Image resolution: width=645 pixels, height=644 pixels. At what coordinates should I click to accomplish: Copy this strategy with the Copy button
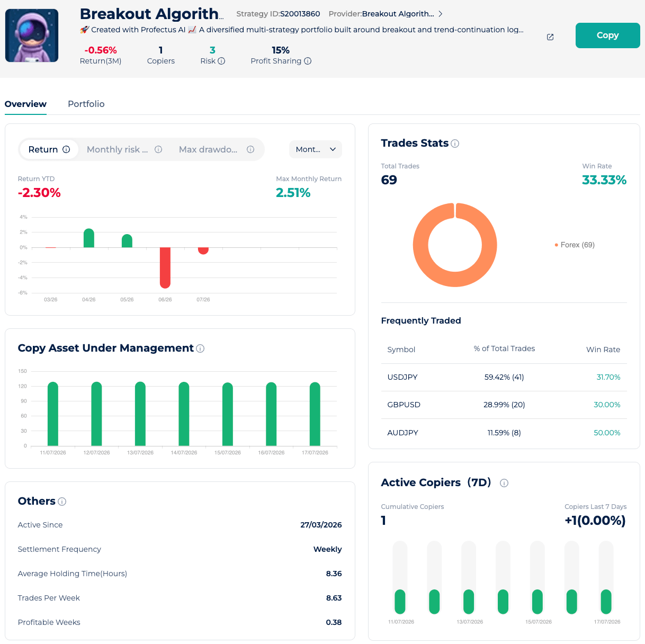coord(607,35)
